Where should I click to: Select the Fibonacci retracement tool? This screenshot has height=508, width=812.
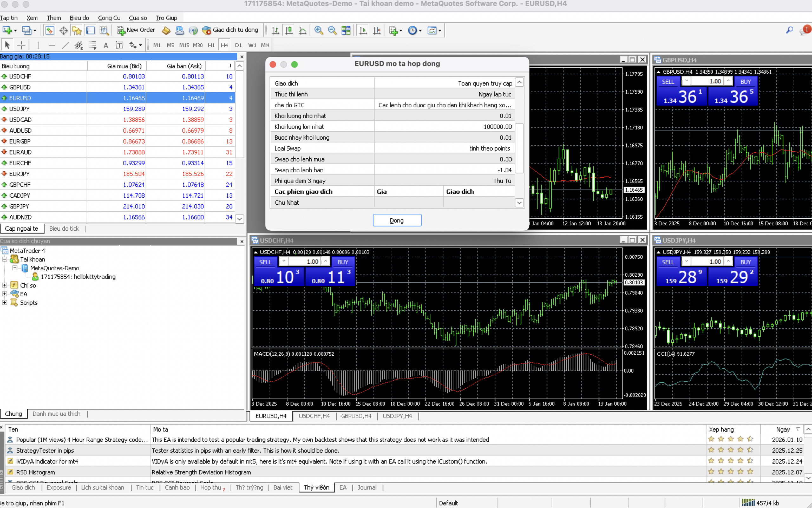(92, 45)
